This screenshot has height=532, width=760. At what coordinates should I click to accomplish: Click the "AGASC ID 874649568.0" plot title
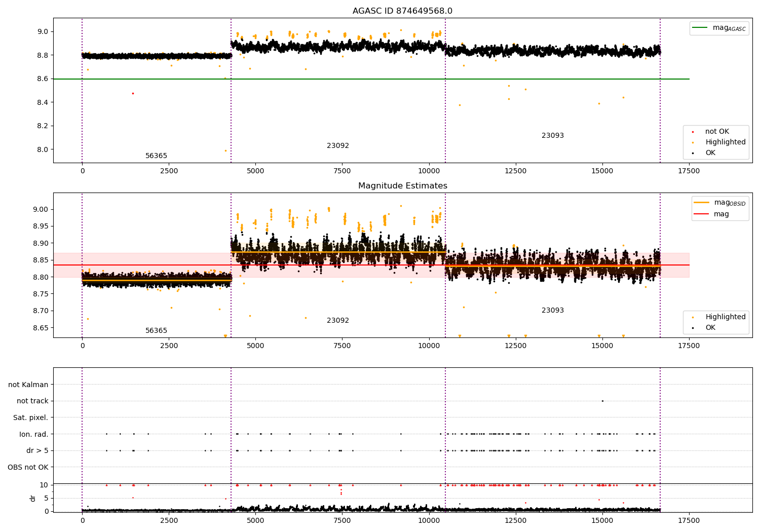(402, 11)
